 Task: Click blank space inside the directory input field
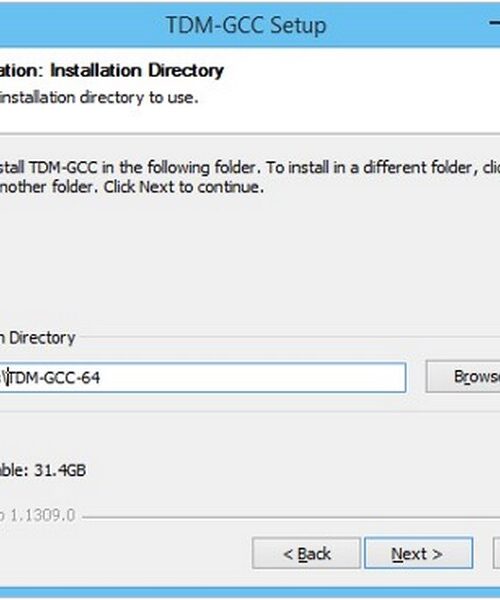tap(252, 378)
